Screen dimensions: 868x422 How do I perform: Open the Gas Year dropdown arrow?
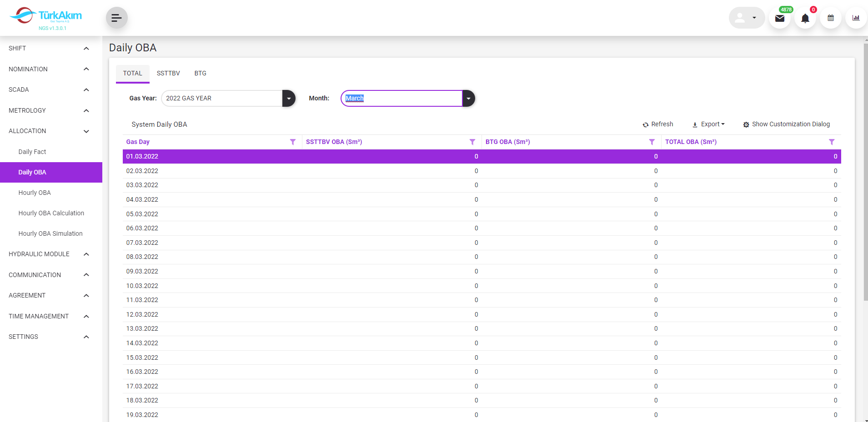289,99
